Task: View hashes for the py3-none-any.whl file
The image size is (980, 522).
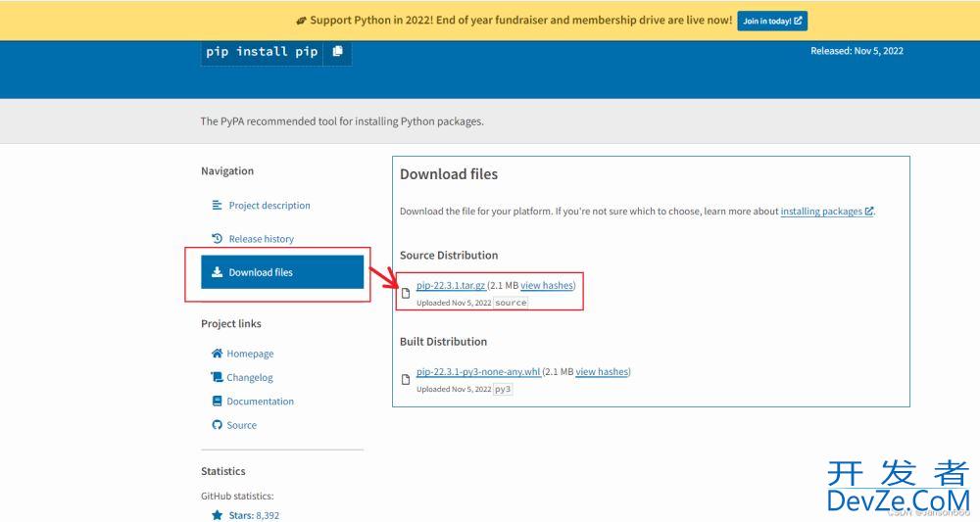Action: point(602,371)
